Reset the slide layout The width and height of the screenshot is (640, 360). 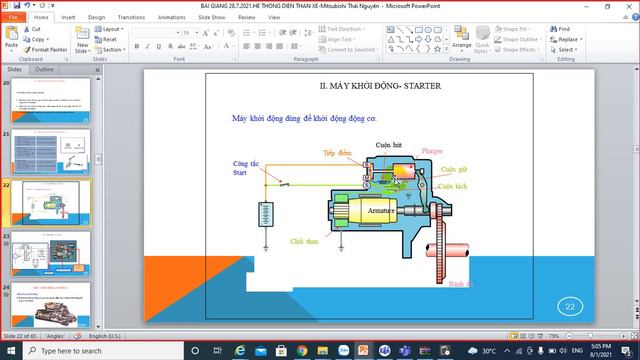coord(106,39)
